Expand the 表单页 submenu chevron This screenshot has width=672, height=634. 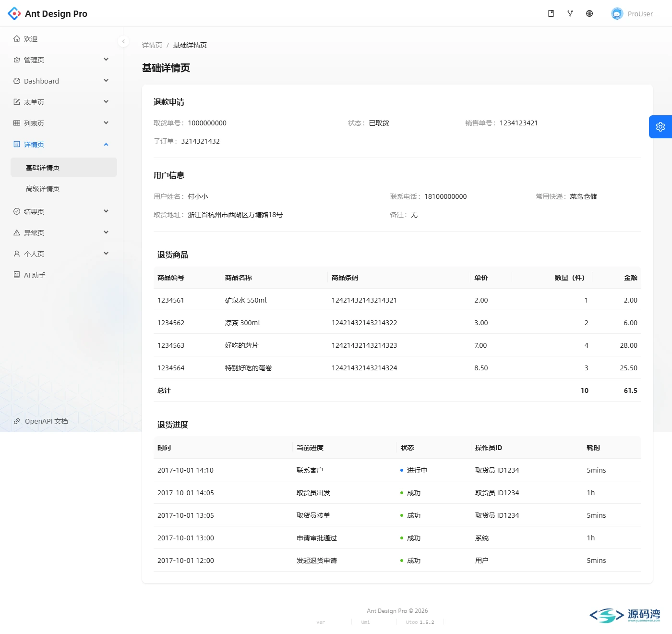click(x=106, y=102)
